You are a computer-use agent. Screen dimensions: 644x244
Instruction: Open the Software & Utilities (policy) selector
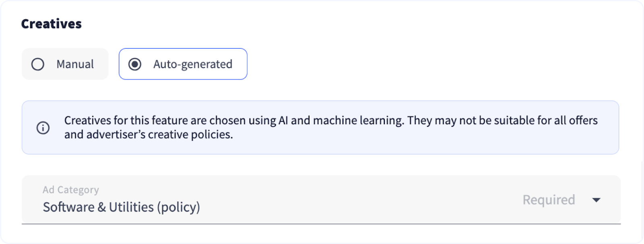[x=121, y=207]
